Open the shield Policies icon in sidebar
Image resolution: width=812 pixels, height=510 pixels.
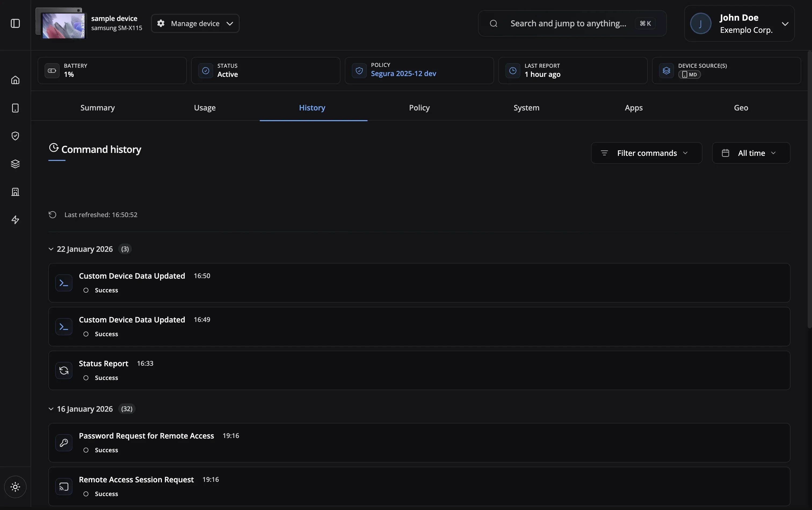pos(15,136)
